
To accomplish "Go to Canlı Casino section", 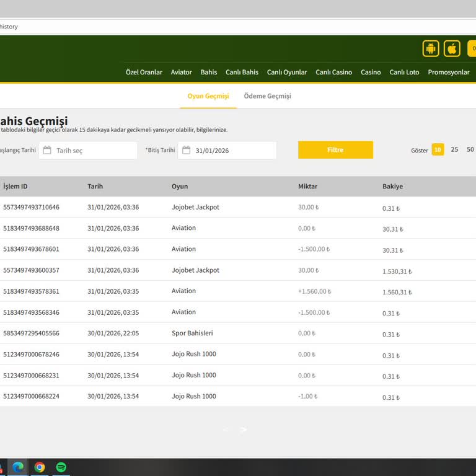I will (x=333, y=73).
